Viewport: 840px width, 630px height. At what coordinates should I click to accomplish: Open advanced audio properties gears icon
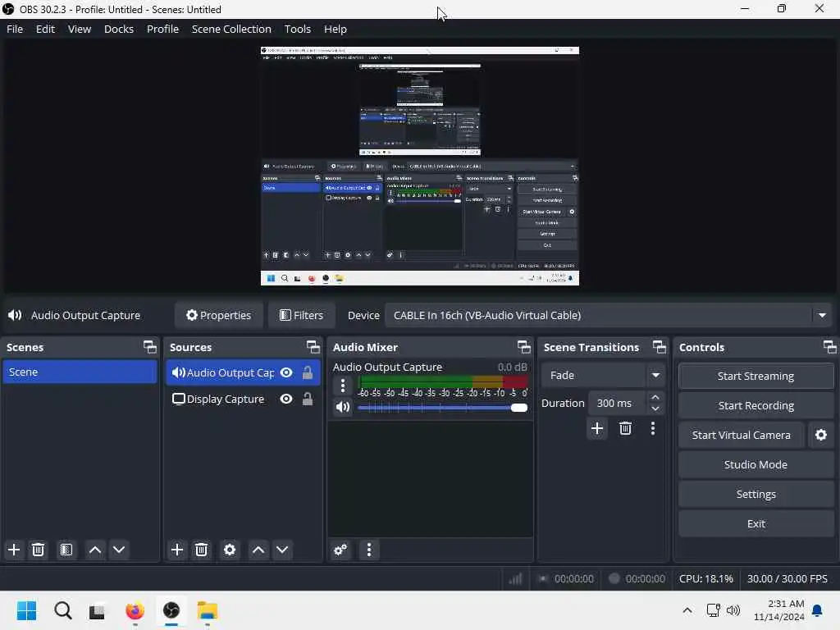tap(340, 550)
